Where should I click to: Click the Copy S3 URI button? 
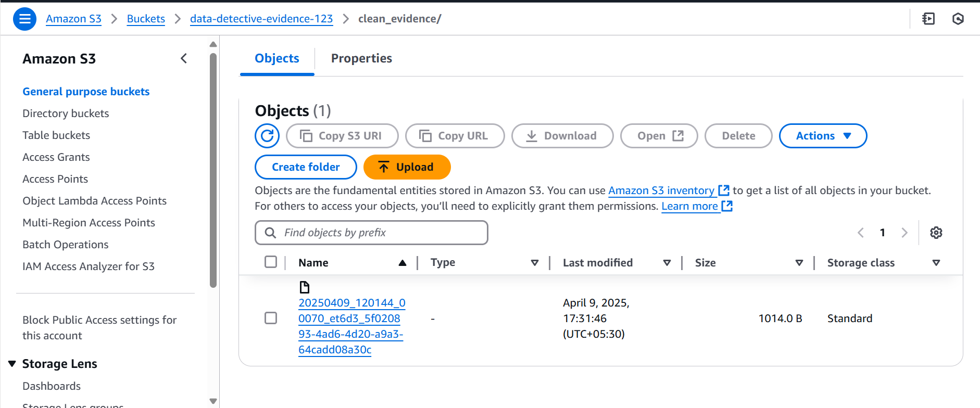point(342,136)
